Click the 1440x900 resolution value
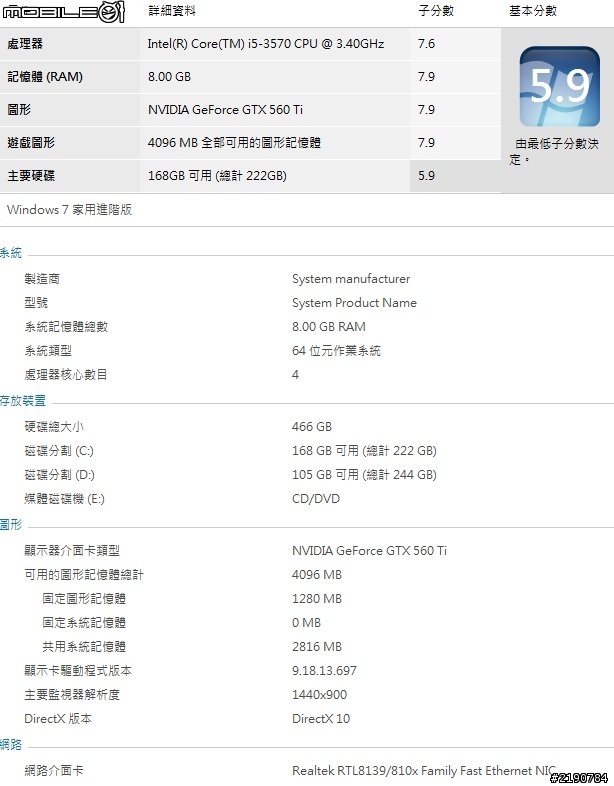Viewport: 614px width, 786px height. (319, 695)
